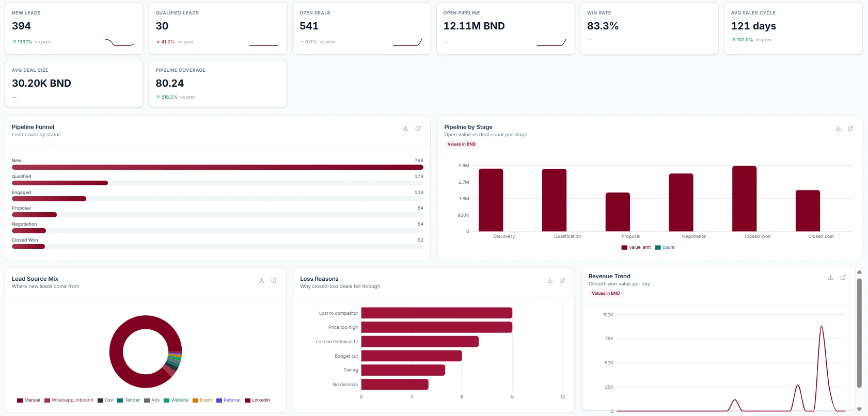Open the Open Pipeline KPI card
The image size is (868, 416).
[x=506, y=28]
